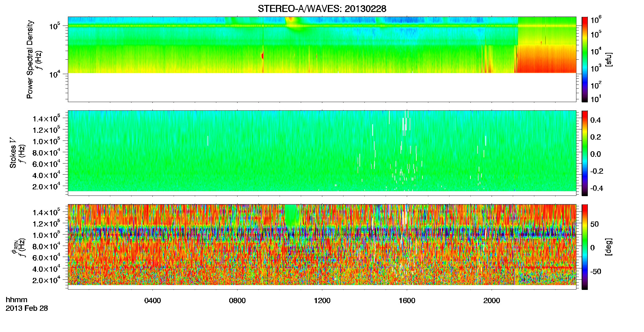Click the 0.4 label on Stokes V colorbar
Screen dimensions: 644x332
tap(595, 120)
